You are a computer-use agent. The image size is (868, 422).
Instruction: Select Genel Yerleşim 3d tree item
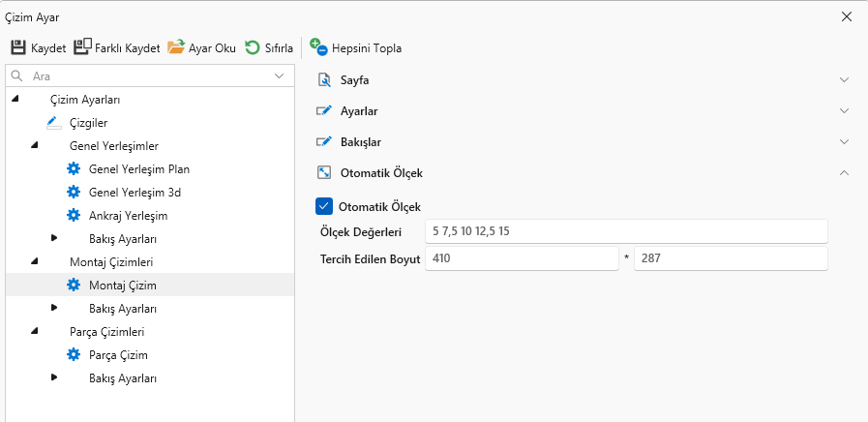135,192
